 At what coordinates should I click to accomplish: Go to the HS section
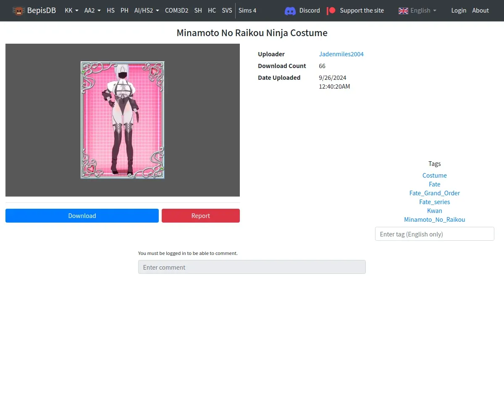110,10
